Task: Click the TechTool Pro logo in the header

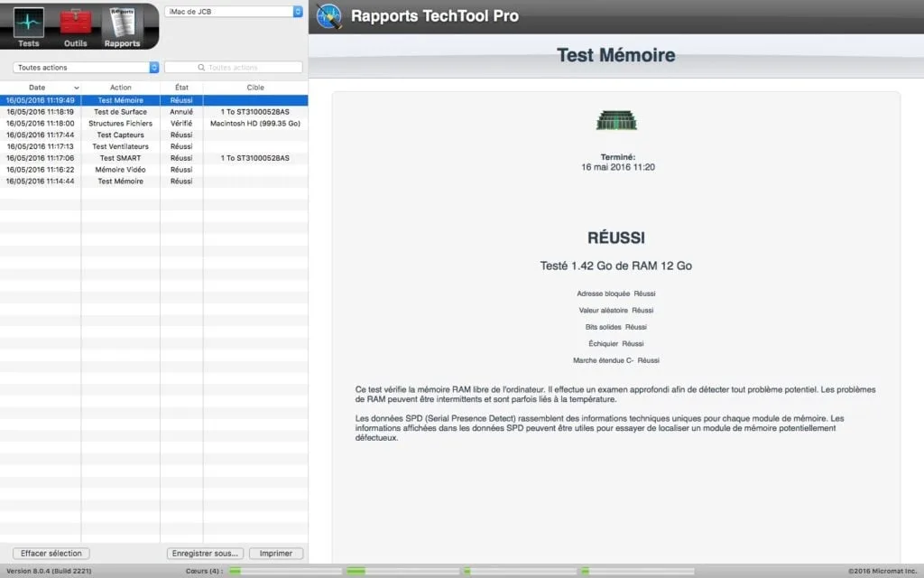Action: pyautogui.click(x=328, y=15)
